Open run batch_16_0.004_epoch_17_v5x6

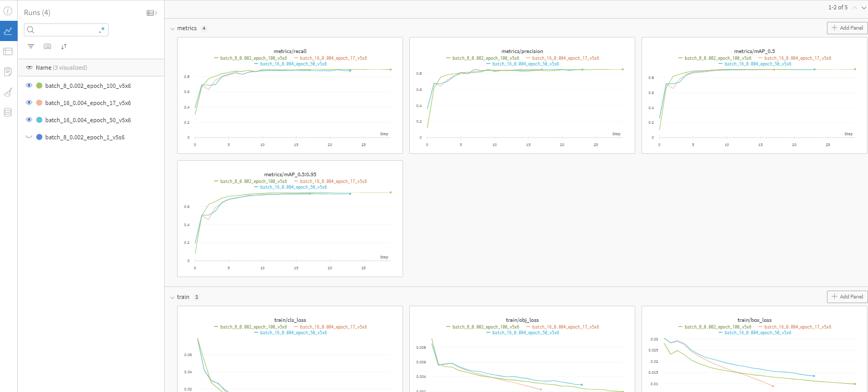click(88, 103)
